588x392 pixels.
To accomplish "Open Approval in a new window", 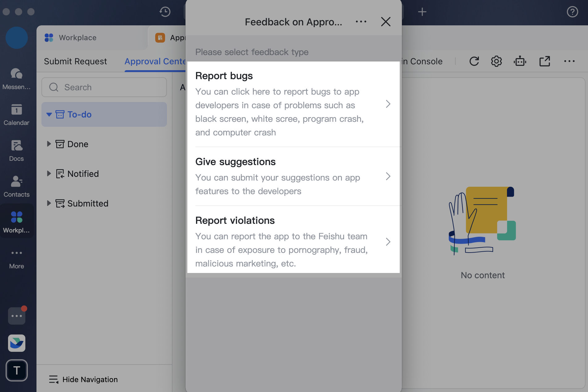I will [x=545, y=61].
